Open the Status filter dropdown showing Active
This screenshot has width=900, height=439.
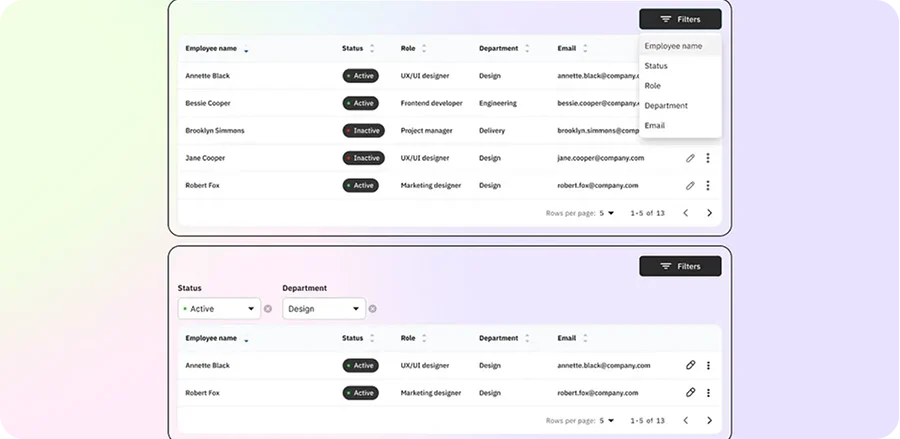coord(219,309)
